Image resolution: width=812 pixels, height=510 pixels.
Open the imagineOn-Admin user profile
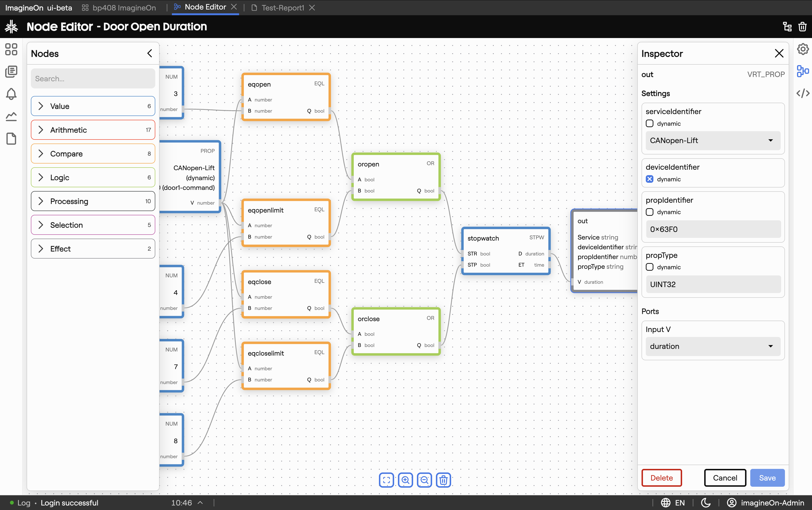coord(765,503)
